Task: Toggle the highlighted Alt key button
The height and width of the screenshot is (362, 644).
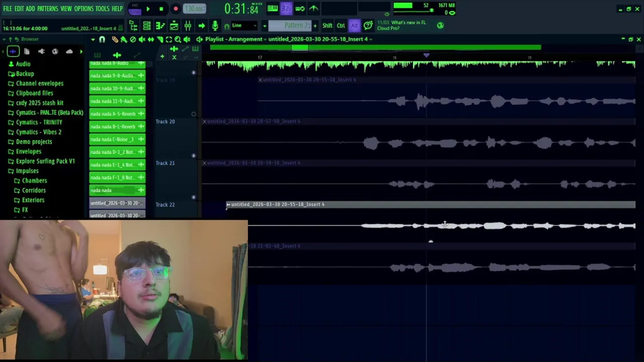Action: tap(354, 26)
